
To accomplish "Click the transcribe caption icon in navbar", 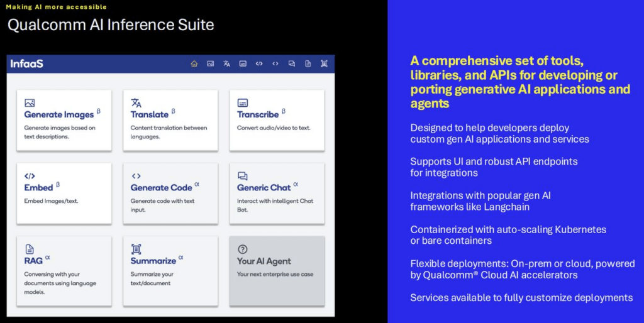I will click(x=243, y=63).
